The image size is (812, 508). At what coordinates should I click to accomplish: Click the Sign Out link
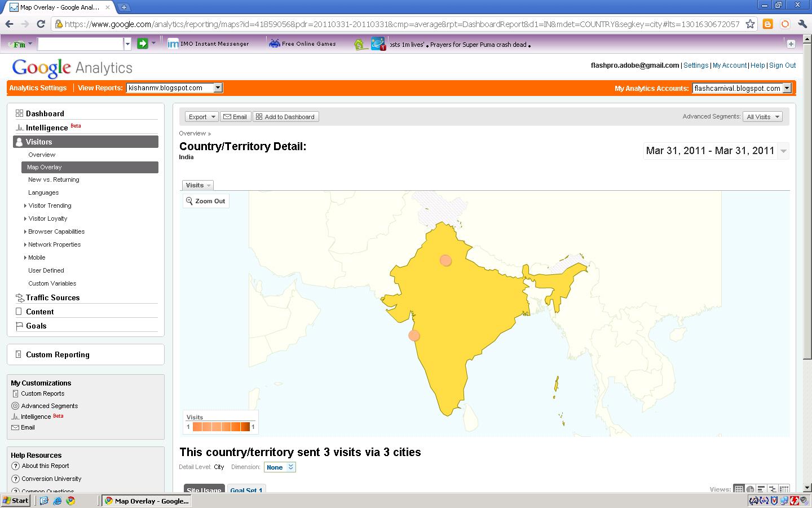pyautogui.click(x=782, y=65)
